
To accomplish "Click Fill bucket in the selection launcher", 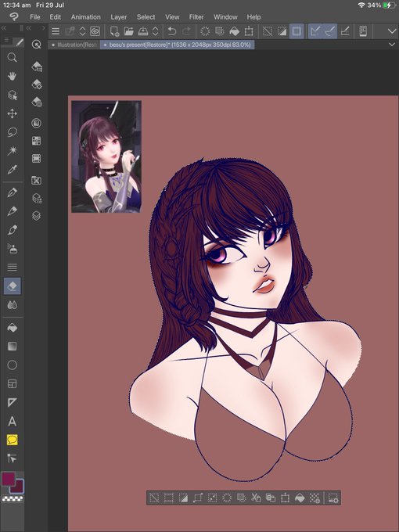I will pyautogui.click(x=300, y=498).
